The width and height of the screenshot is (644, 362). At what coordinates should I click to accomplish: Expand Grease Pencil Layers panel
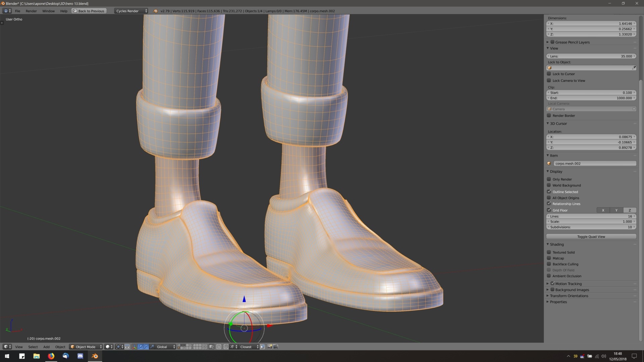[548, 42]
